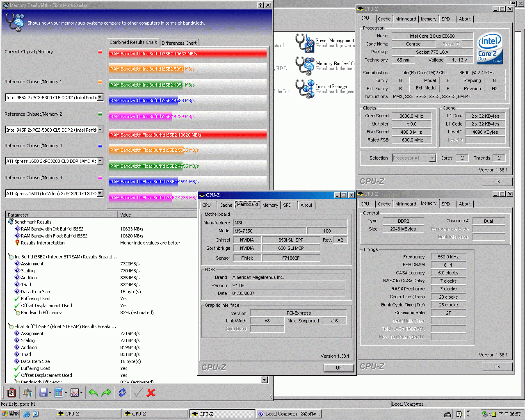The image size is (525, 420).
Task: Open the ATI Xpress 1600 (IntVideo) dropdown
Action: click(100, 194)
